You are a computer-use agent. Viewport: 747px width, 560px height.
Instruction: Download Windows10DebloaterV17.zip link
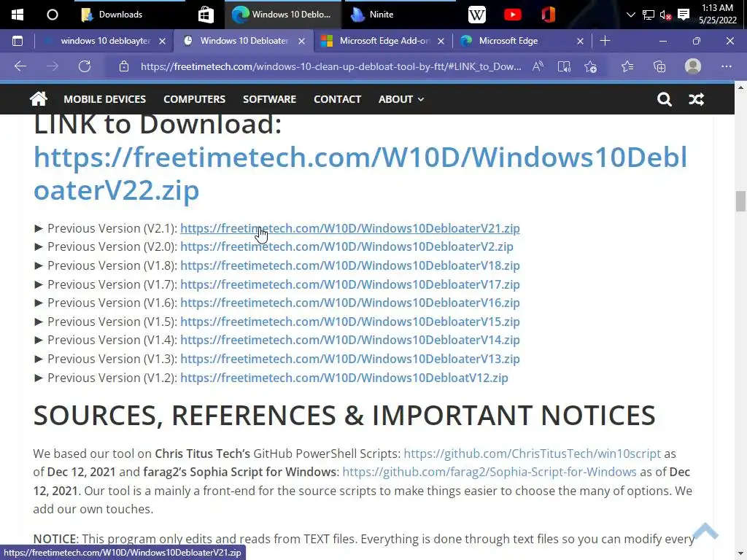349,284
